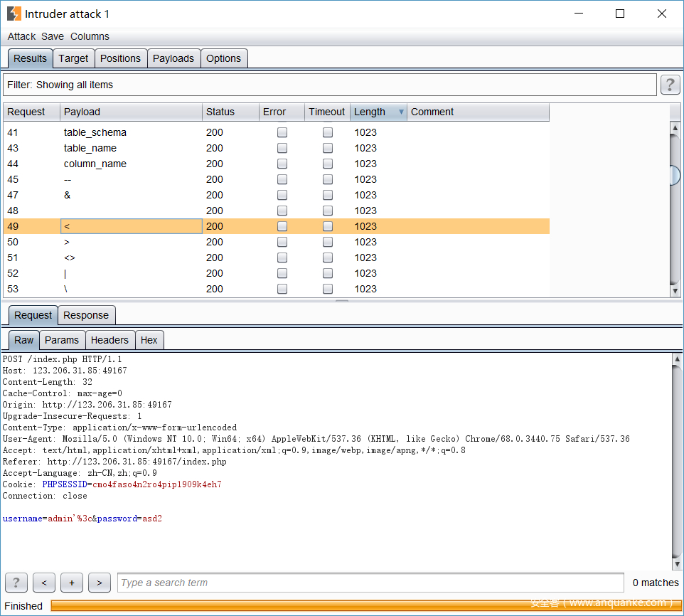Sort by the Timeout column header
Viewport: 684px width, 616px height.
coord(327,112)
